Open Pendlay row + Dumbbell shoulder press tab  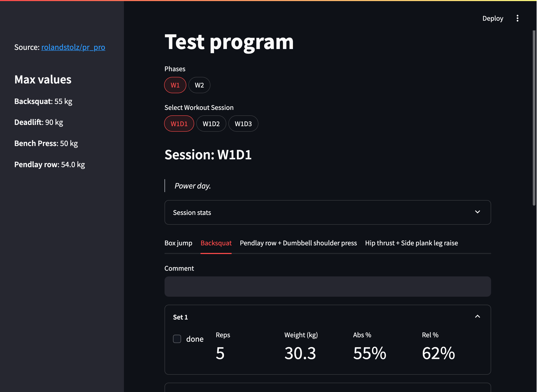point(298,243)
